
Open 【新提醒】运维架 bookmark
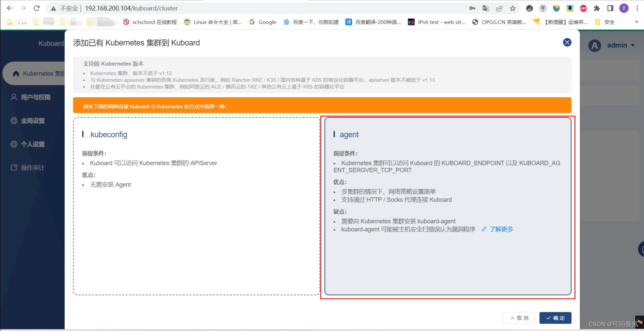(560, 22)
